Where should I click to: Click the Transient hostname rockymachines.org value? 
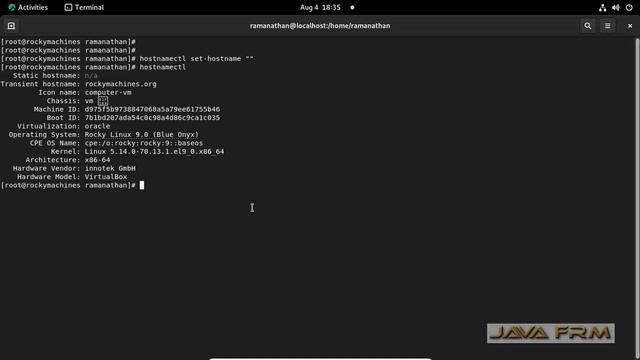[120, 84]
